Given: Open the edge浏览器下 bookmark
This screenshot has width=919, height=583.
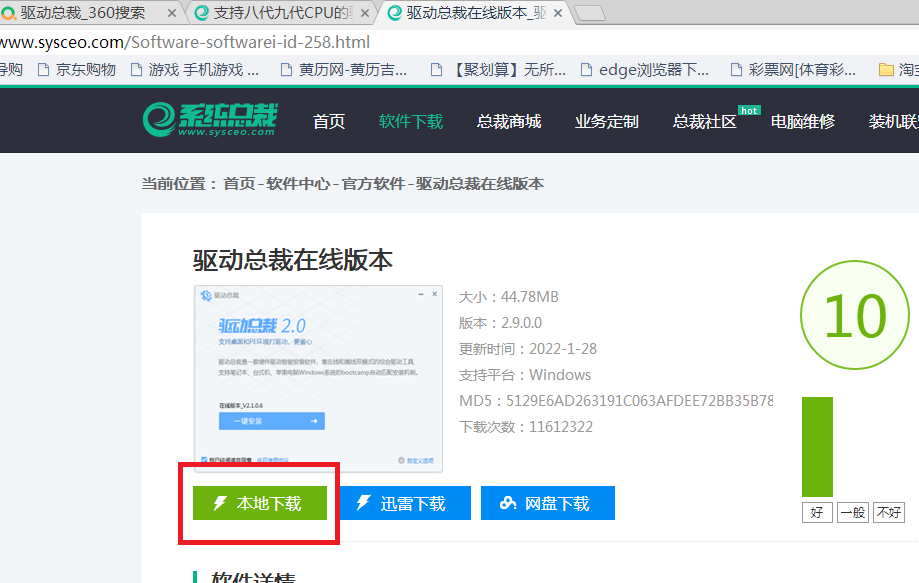Looking at the screenshot, I should pyautogui.click(x=645, y=70).
